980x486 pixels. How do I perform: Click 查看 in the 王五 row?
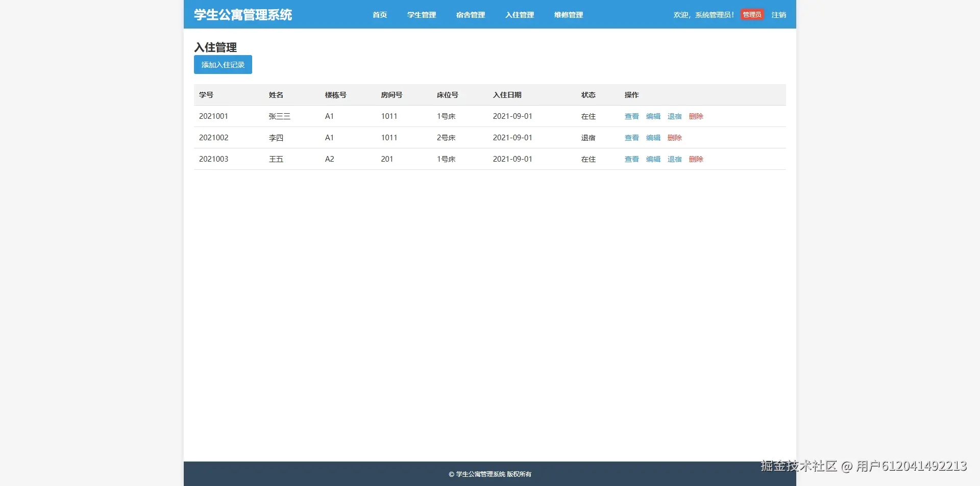tap(632, 159)
